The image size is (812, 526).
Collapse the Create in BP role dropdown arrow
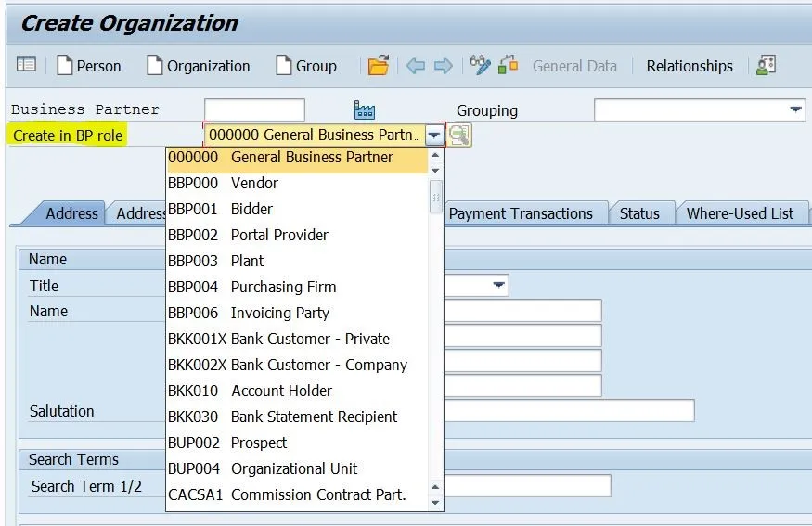click(x=434, y=135)
